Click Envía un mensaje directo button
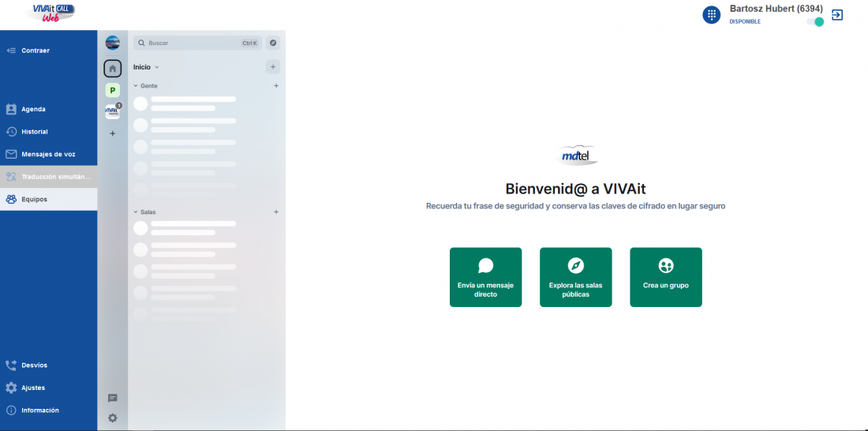Viewport: 868px width, 431px height. tap(485, 277)
